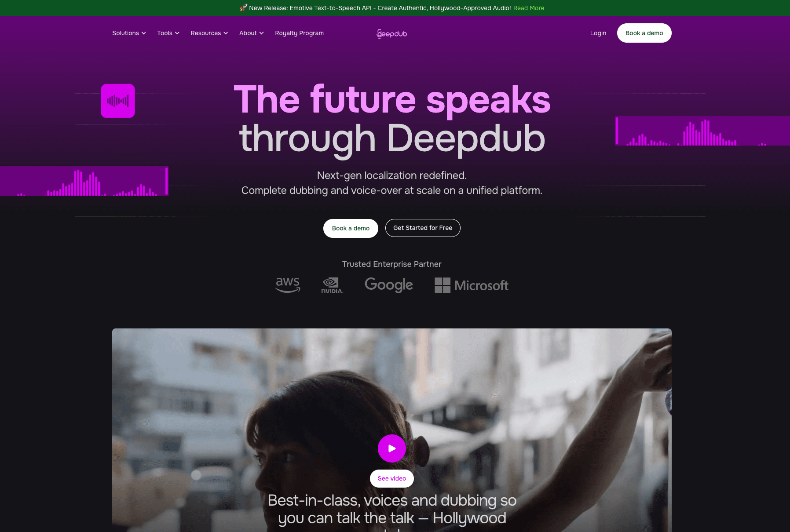
Task: Click the NVIDIA partner logo
Action: click(332, 285)
